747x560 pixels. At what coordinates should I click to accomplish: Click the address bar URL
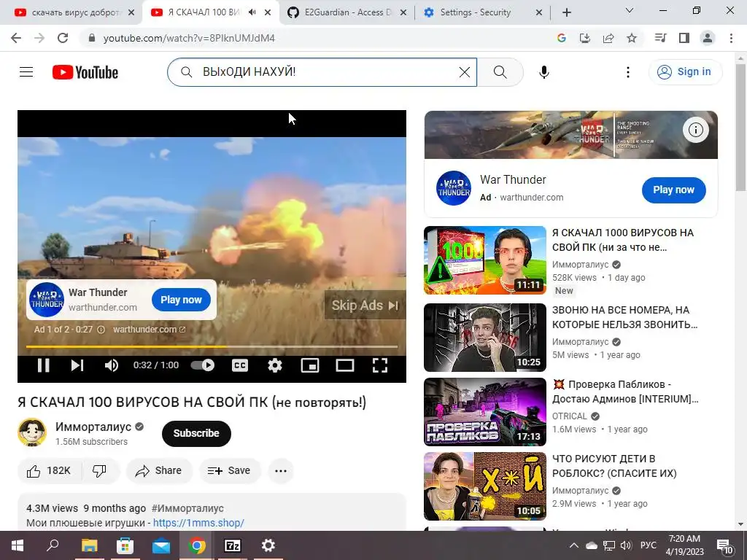pyautogui.click(x=189, y=38)
